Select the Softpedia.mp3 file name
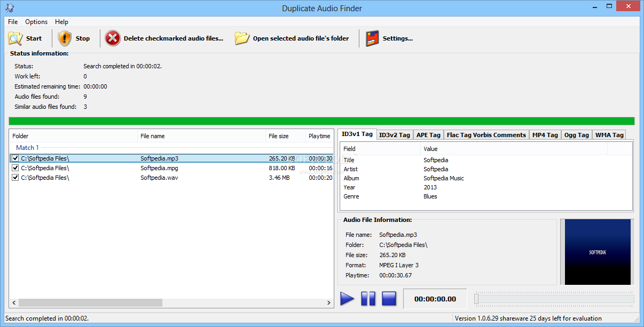 (x=159, y=158)
